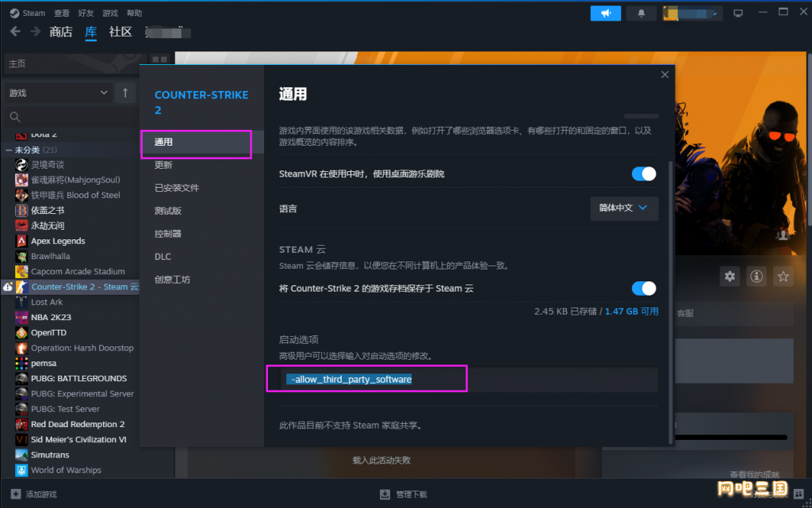Click the Capcom Arcade Stadium icon
The width and height of the screenshot is (812, 508).
coord(21,272)
